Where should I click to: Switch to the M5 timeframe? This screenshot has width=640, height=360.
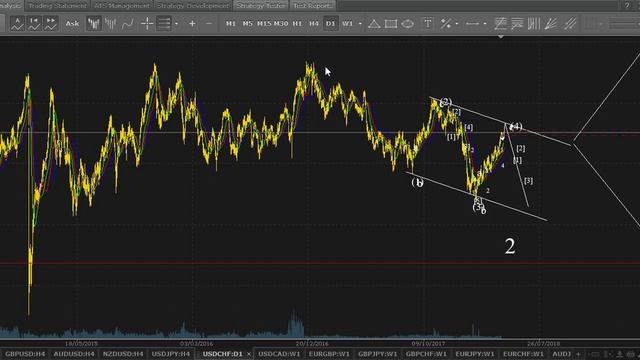247,24
